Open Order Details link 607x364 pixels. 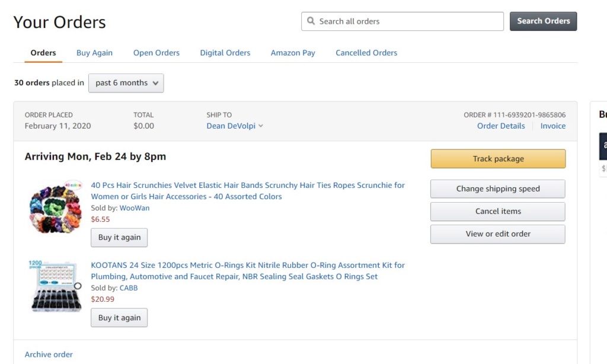pos(501,126)
